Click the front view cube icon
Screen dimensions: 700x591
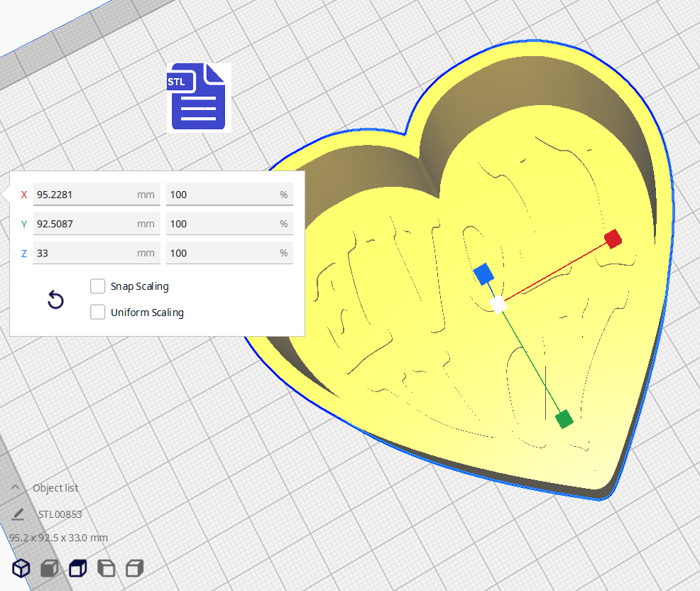click(x=49, y=568)
